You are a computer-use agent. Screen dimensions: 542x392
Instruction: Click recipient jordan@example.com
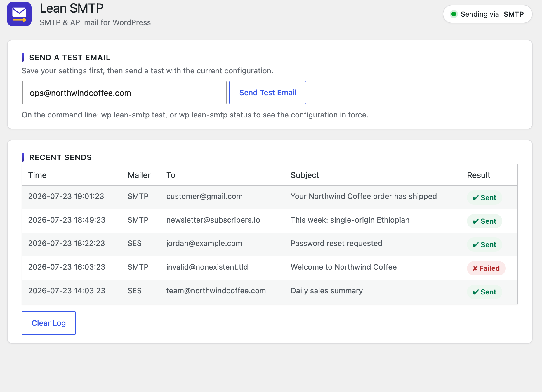tap(204, 243)
